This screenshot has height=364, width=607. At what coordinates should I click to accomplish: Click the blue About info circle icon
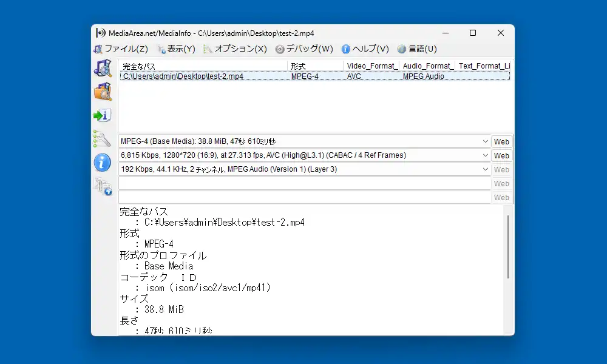coord(102,163)
